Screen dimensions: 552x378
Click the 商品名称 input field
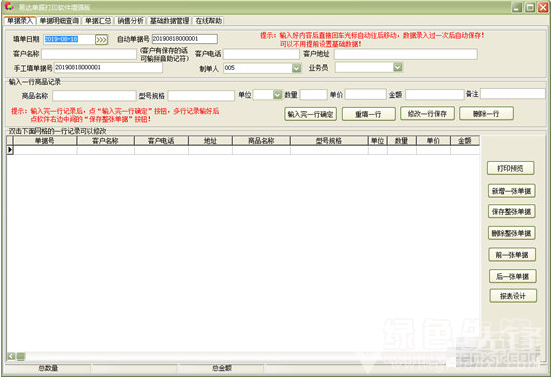click(94, 95)
